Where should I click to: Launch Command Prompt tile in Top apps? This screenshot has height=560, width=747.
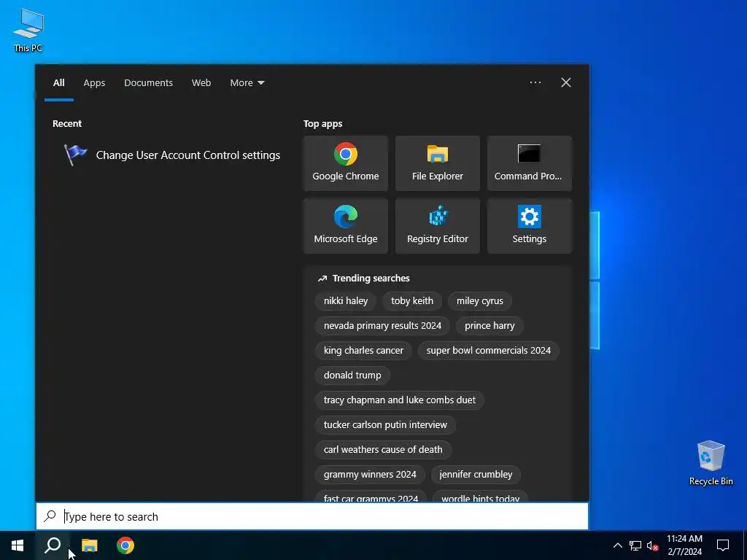pyautogui.click(x=530, y=163)
